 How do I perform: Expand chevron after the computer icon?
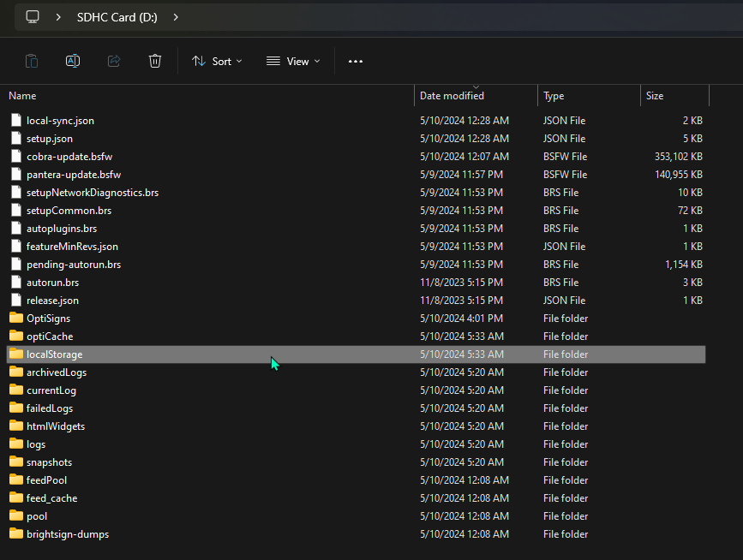[x=58, y=17]
